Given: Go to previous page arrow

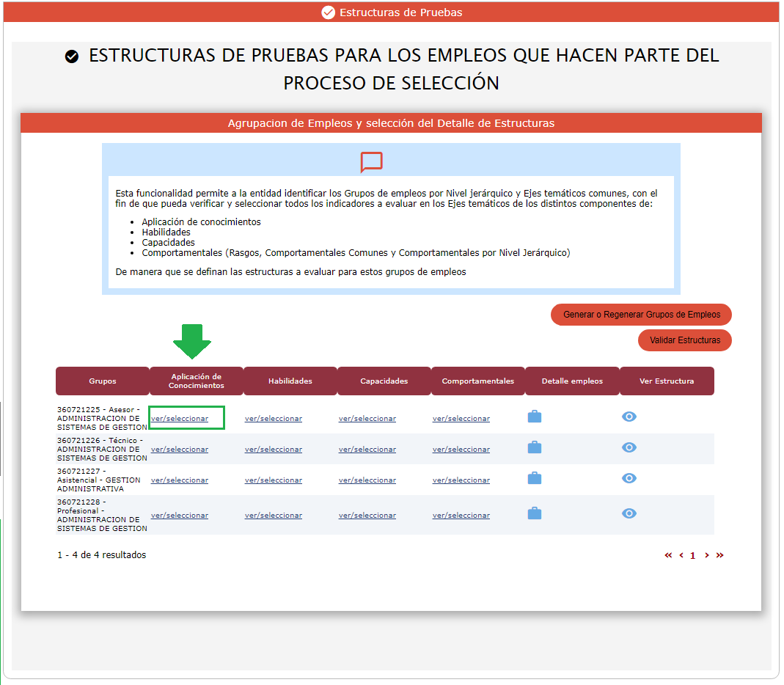Looking at the screenshot, I should click(x=681, y=555).
